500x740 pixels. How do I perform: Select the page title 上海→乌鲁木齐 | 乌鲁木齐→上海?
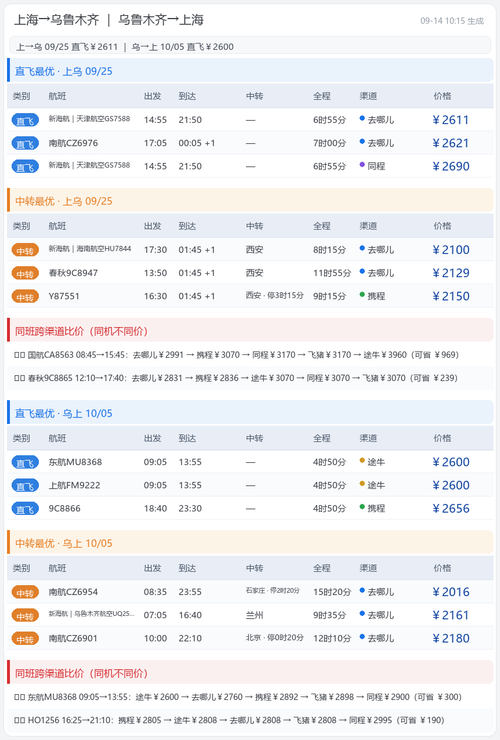[x=109, y=20]
